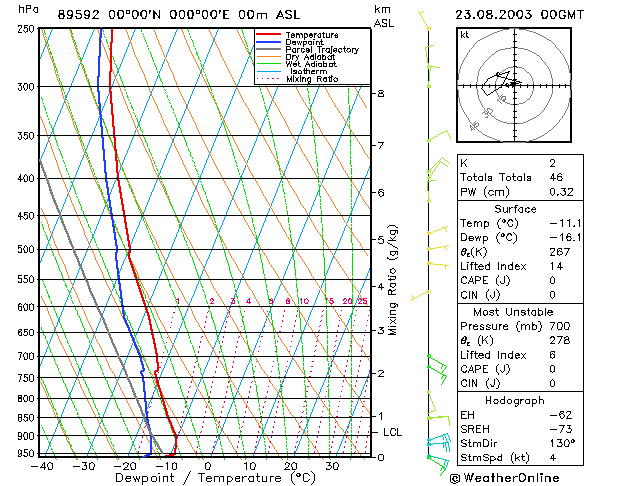Click the vertical Mixing Ratio (g/kg) axis title

(393, 280)
